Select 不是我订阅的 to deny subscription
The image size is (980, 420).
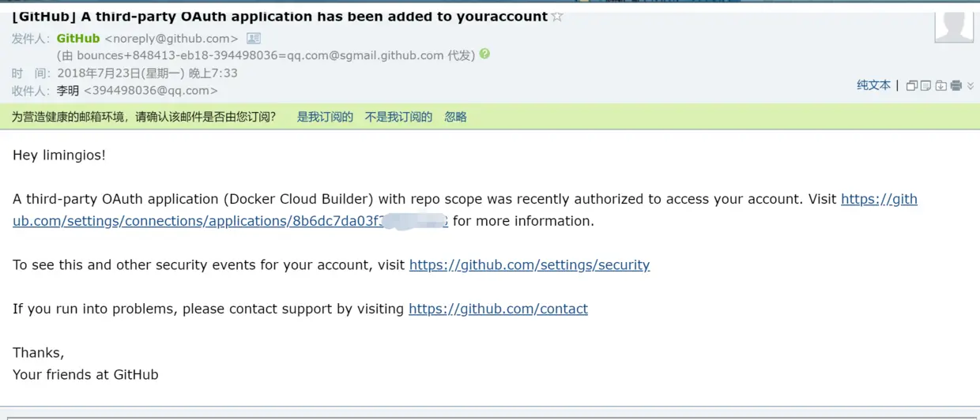coord(398,117)
